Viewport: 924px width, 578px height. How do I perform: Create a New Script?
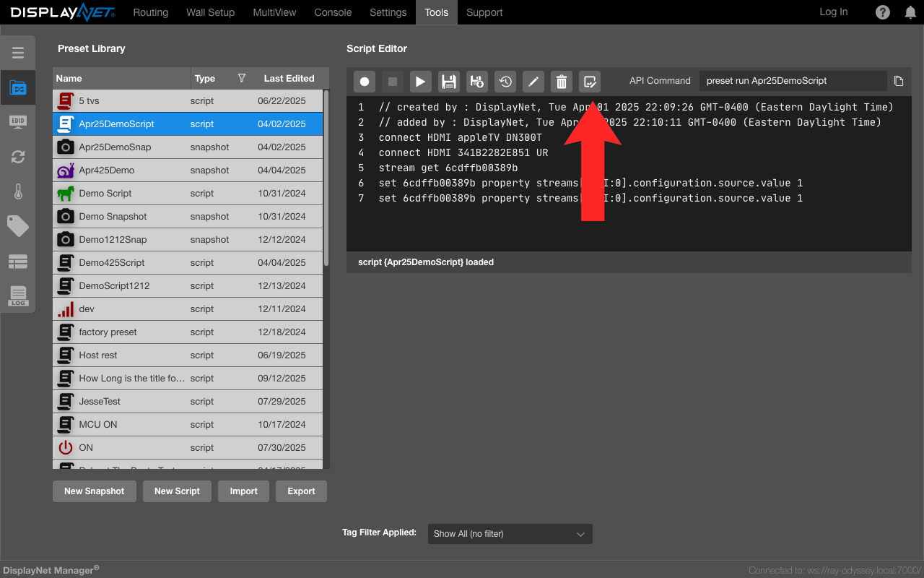coord(177,491)
